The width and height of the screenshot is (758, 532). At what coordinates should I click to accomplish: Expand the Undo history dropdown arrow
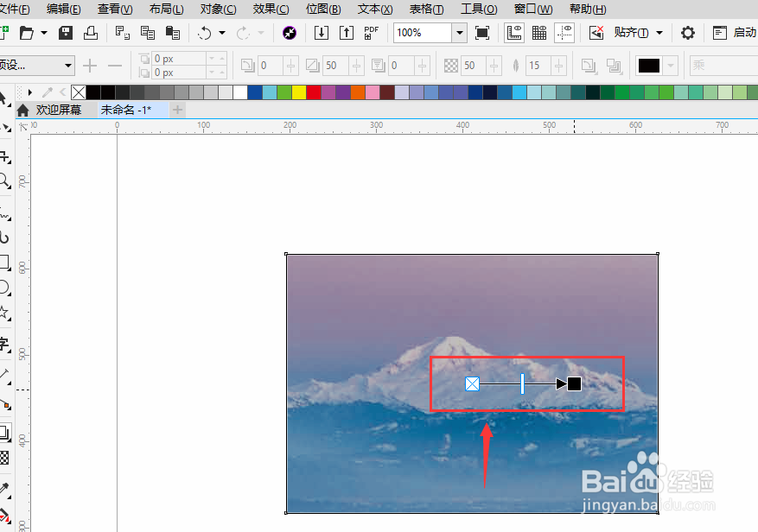pyautogui.click(x=222, y=33)
